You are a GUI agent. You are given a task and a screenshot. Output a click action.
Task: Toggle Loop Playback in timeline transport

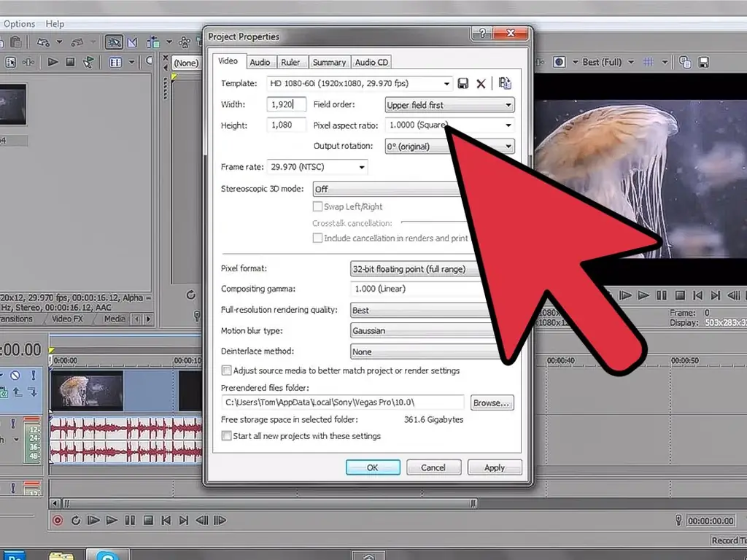[75, 520]
